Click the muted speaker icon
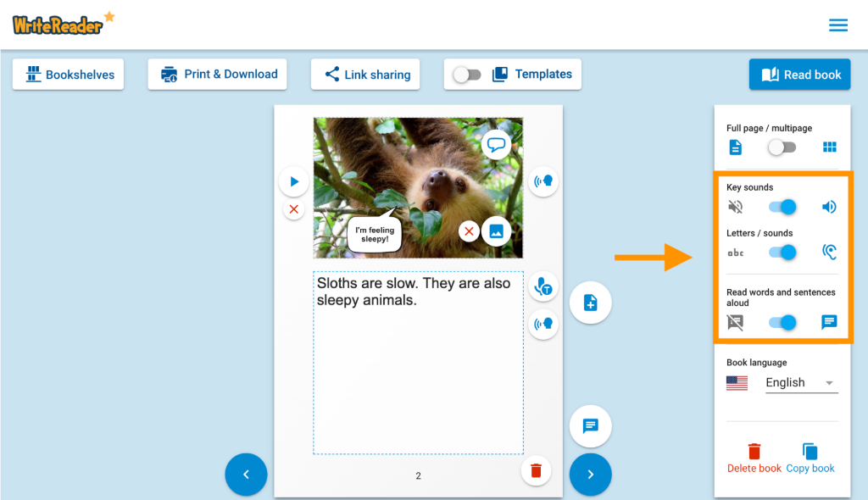The width and height of the screenshot is (868, 500). coord(735,207)
